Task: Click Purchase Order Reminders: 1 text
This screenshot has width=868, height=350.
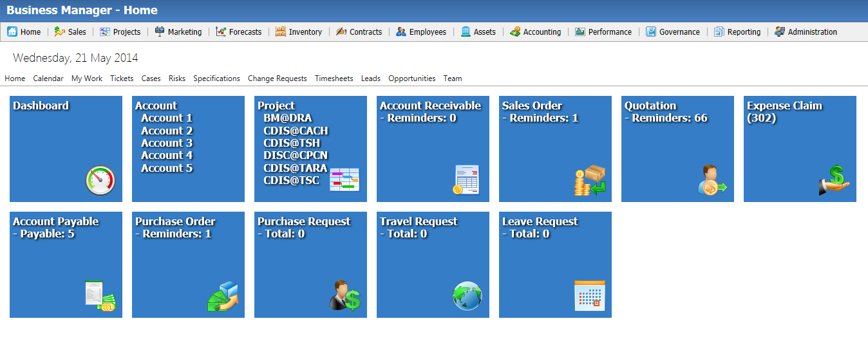Action: click(x=173, y=234)
